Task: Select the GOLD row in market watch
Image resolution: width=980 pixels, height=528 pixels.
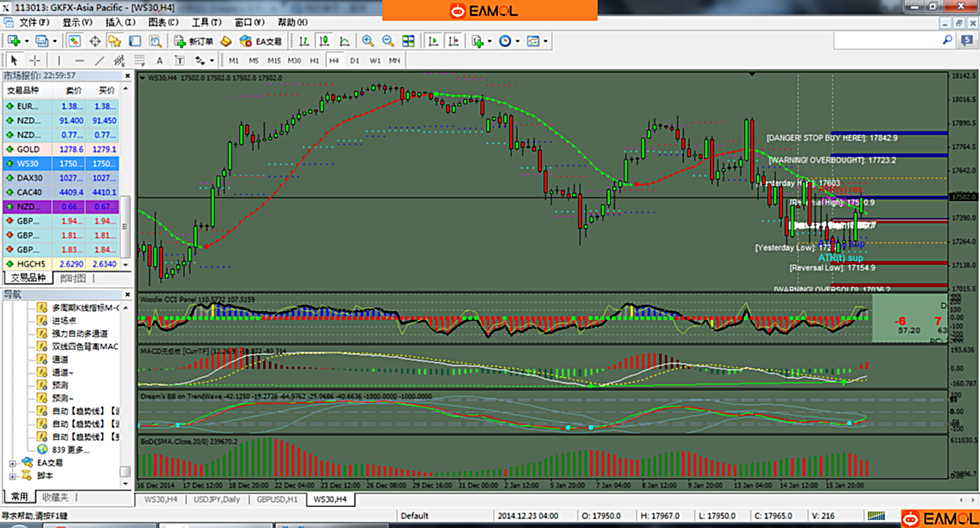Action: 29,149
